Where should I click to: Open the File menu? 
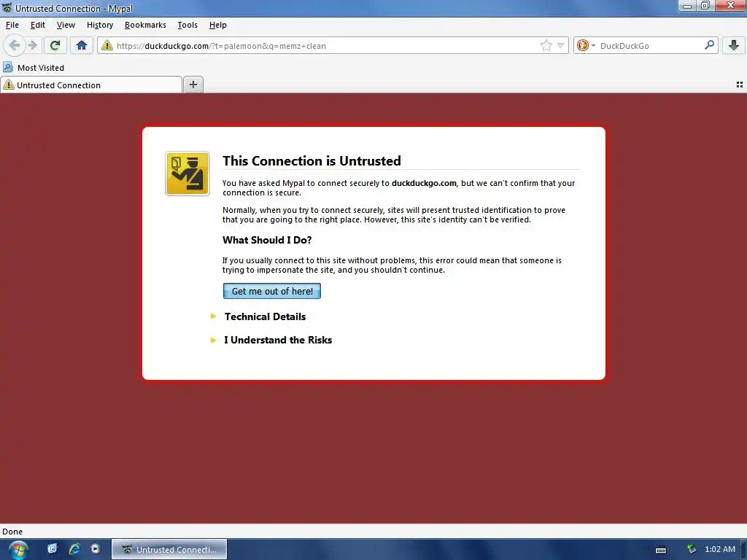(x=12, y=25)
